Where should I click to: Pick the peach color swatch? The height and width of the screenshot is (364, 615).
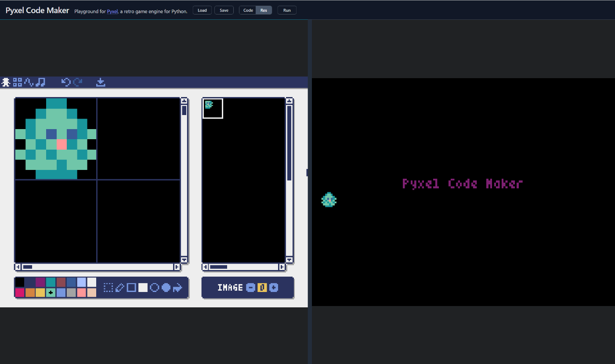click(92, 292)
